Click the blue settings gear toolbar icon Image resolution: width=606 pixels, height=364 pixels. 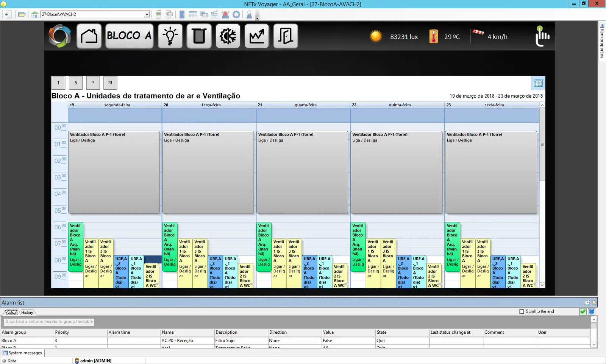pos(236,14)
